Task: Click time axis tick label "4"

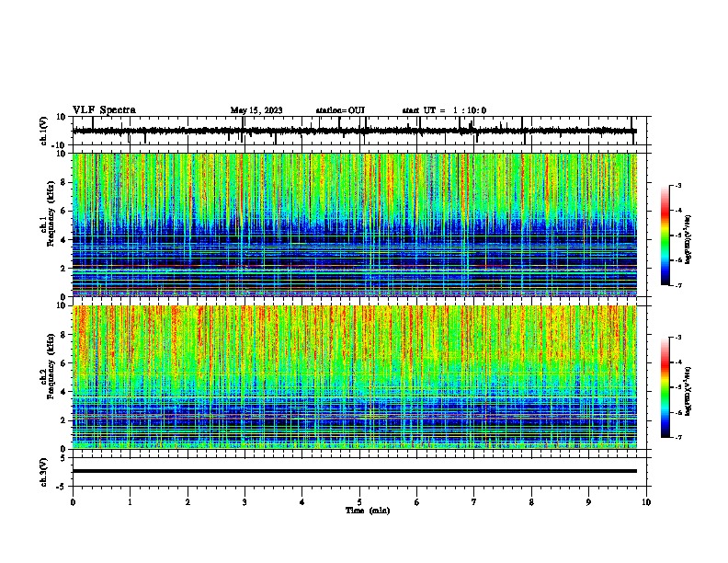Action: coord(301,502)
